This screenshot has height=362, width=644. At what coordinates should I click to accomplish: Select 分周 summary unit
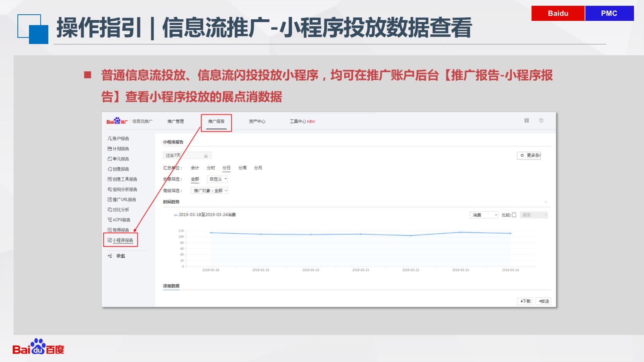click(243, 168)
